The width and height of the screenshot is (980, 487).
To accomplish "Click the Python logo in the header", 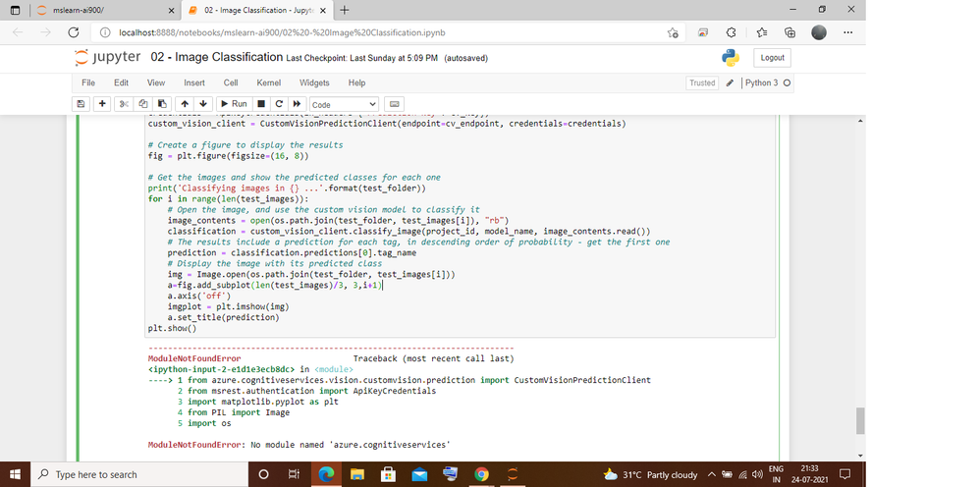I will click(730, 58).
